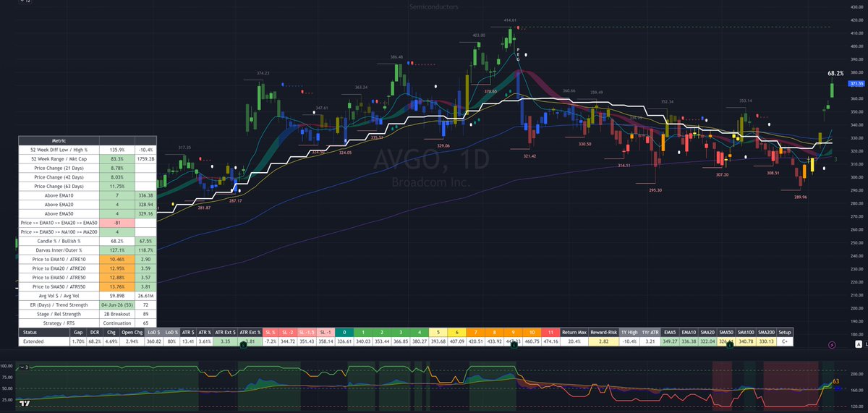The image size is (868, 413).
Task: Click the 12.95% Price to EMA20 cell
Action: [117, 268]
